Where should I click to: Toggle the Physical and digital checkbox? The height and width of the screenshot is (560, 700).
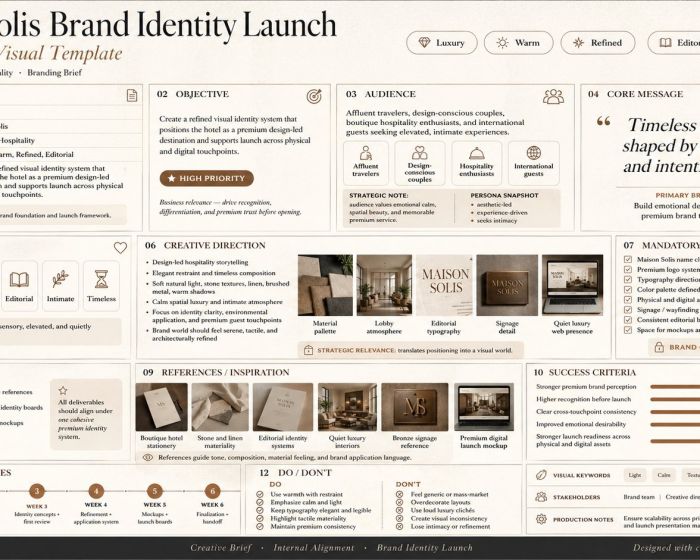(628, 299)
